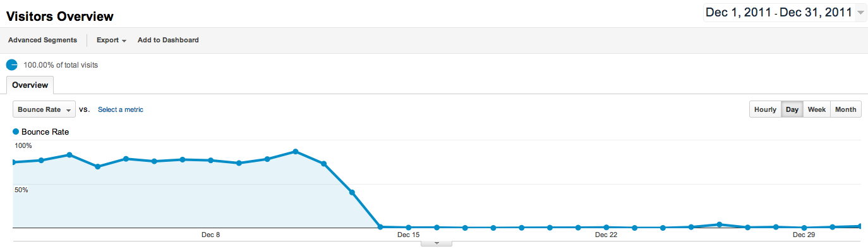Click the blue Bounce Rate legend dot
This screenshot has width=868, height=251.
16,132
